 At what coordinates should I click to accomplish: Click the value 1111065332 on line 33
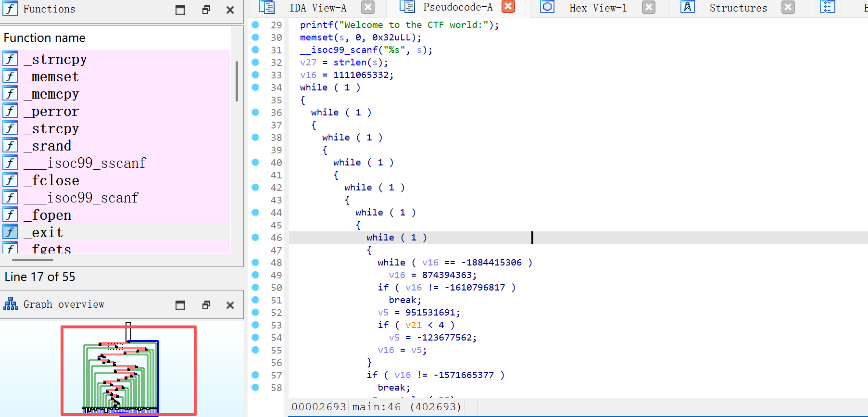pyautogui.click(x=361, y=75)
